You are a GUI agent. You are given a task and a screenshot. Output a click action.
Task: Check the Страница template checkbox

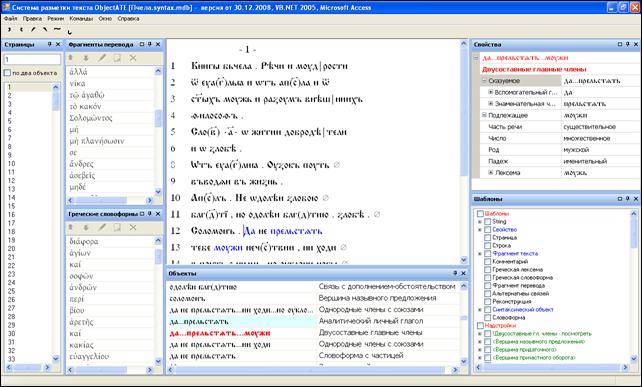(x=487, y=238)
